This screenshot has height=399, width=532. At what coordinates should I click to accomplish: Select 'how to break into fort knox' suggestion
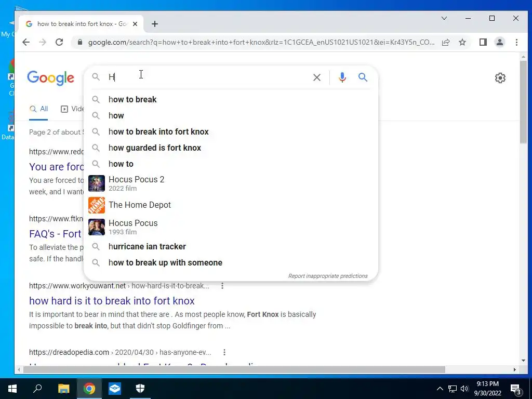(x=231, y=131)
